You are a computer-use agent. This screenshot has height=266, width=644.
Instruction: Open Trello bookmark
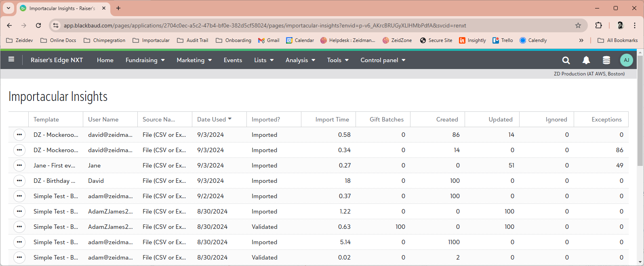(x=503, y=40)
